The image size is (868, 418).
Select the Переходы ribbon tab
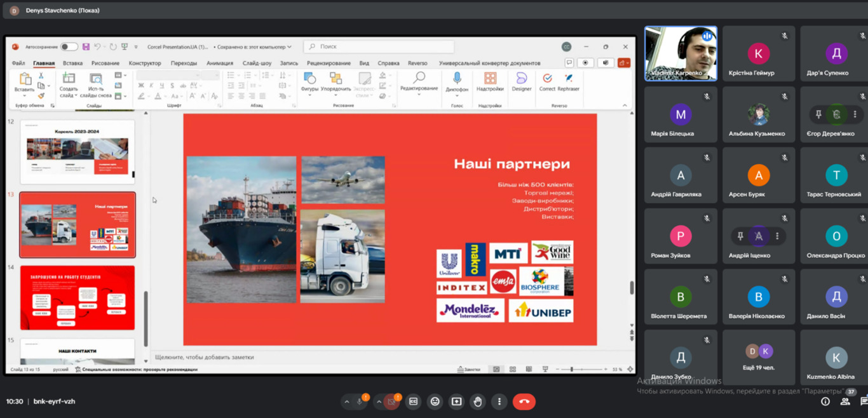[184, 64]
